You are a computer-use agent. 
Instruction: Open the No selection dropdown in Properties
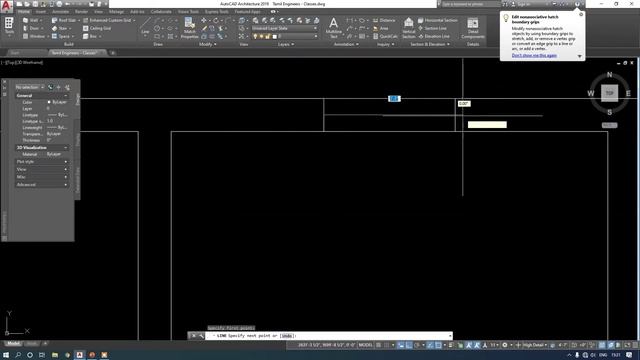click(30, 87)
